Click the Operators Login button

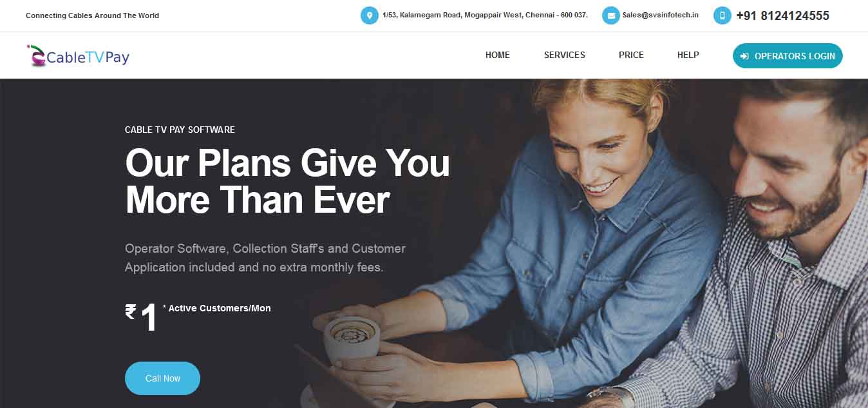[788, 56]
